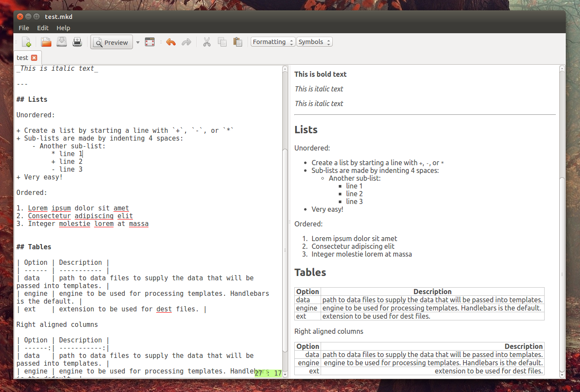Image resolution: width=580 pixels, height=392 pixels.
Task: Cut selection using the scissors icon
Action: 207,42
